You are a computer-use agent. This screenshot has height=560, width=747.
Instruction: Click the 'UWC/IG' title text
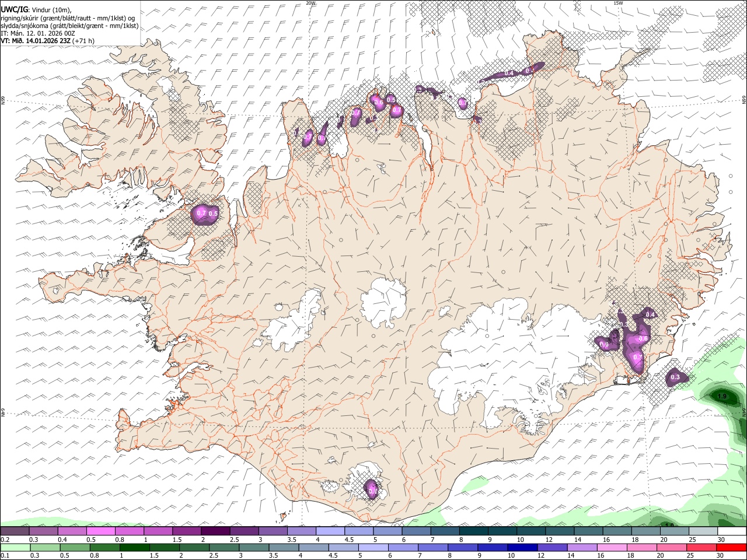coord(14,10)
